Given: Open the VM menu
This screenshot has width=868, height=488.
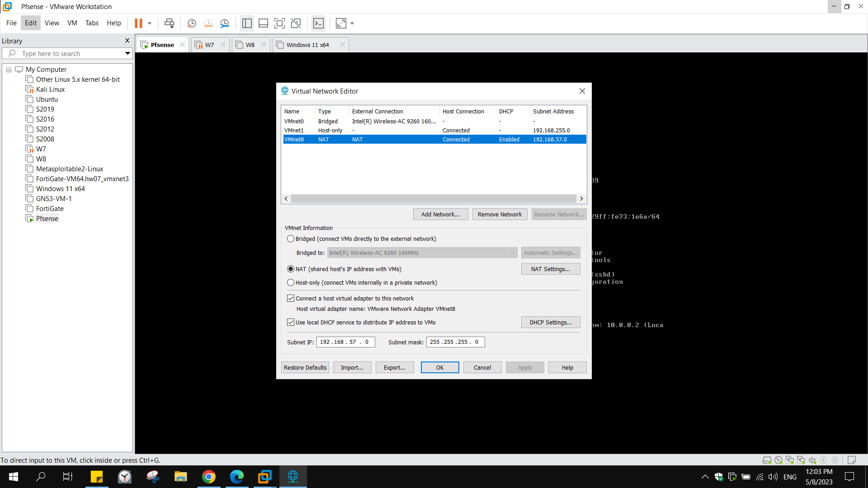Looking at the screenshot, I should [x=72, y=23].
